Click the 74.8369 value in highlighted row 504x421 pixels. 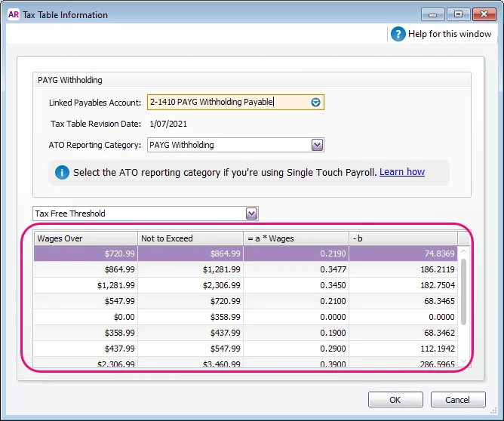click(x=404, y=254)
